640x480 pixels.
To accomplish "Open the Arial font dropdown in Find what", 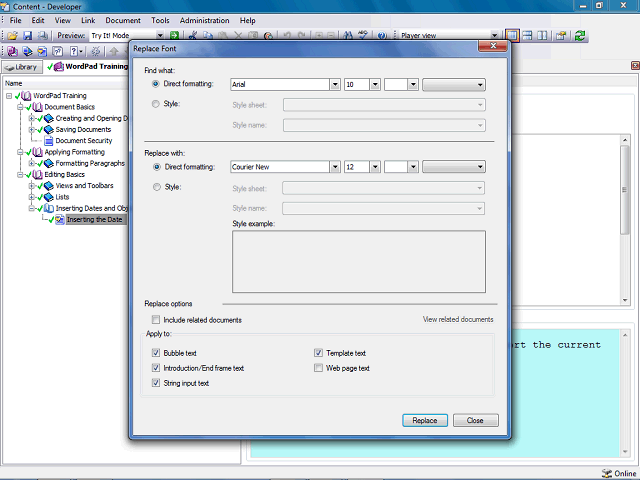I will (x=335, y=84).
